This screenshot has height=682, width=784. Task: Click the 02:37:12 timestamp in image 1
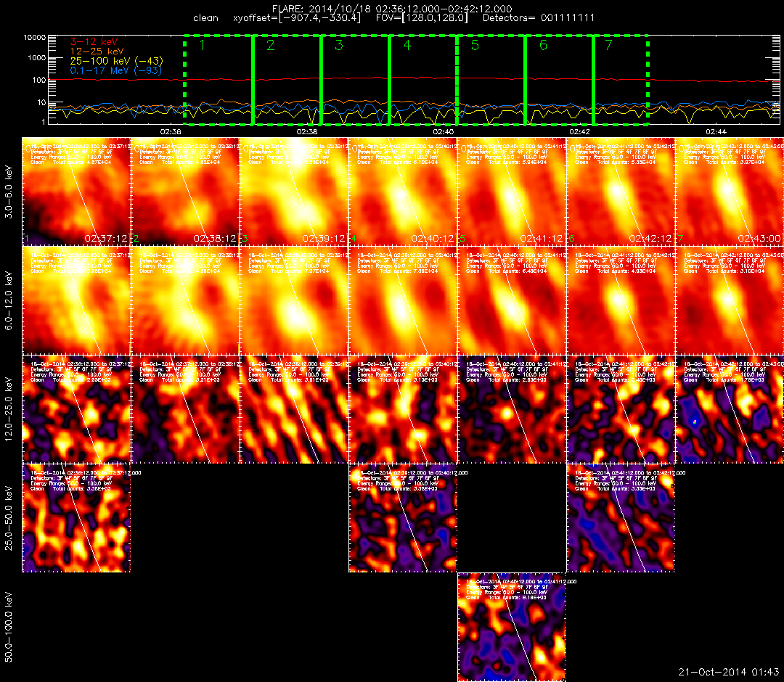[106, 239]
